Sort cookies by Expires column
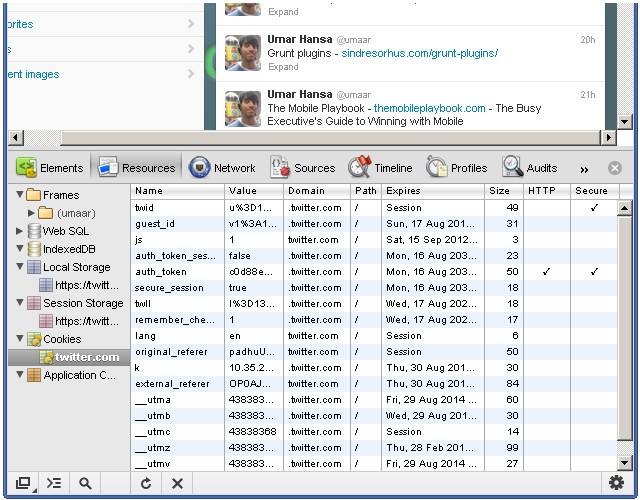Viewport: 640px width, 500px height. click(433, 191)
